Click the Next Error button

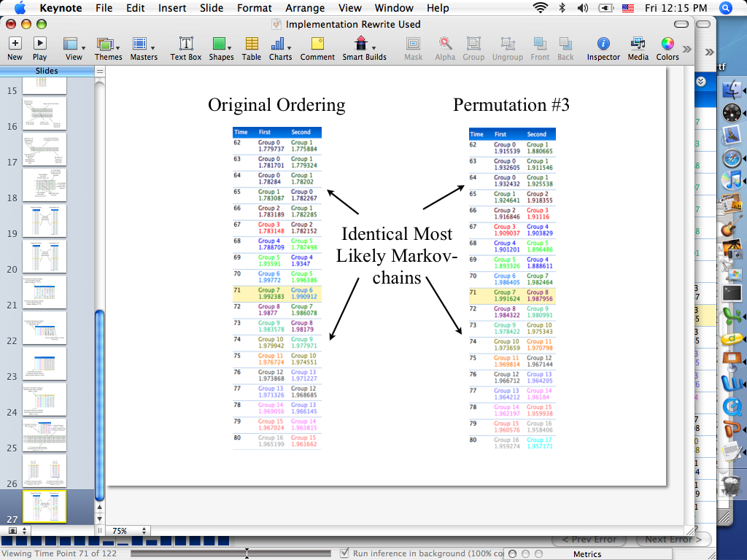(673, 540)
